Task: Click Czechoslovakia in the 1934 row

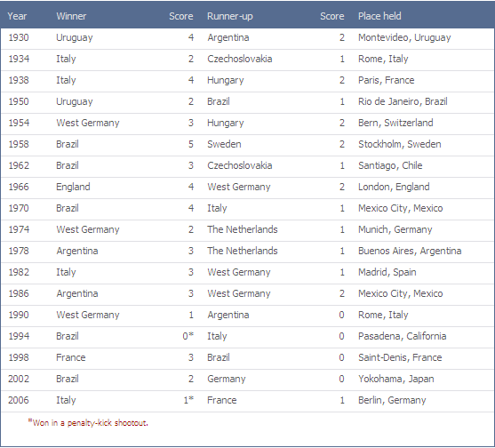Action: (x=240, y=59)
